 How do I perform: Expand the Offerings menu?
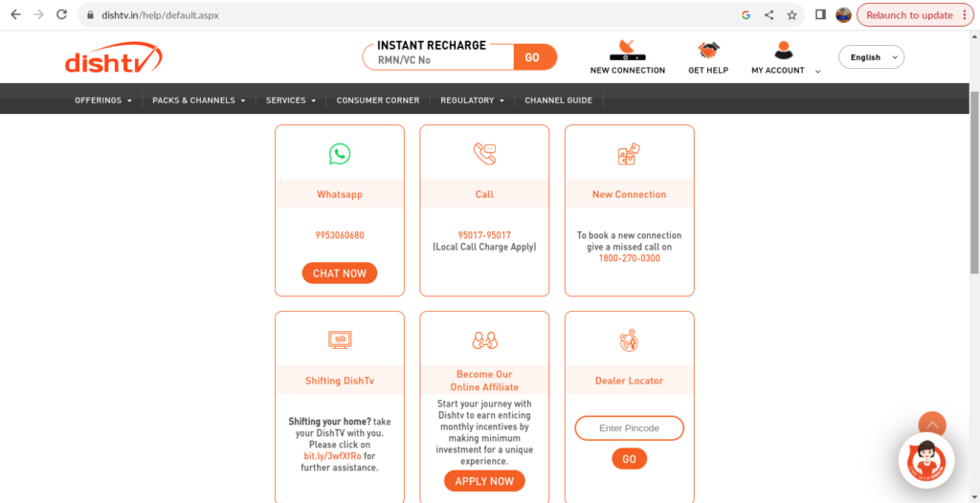pos(103,100)
